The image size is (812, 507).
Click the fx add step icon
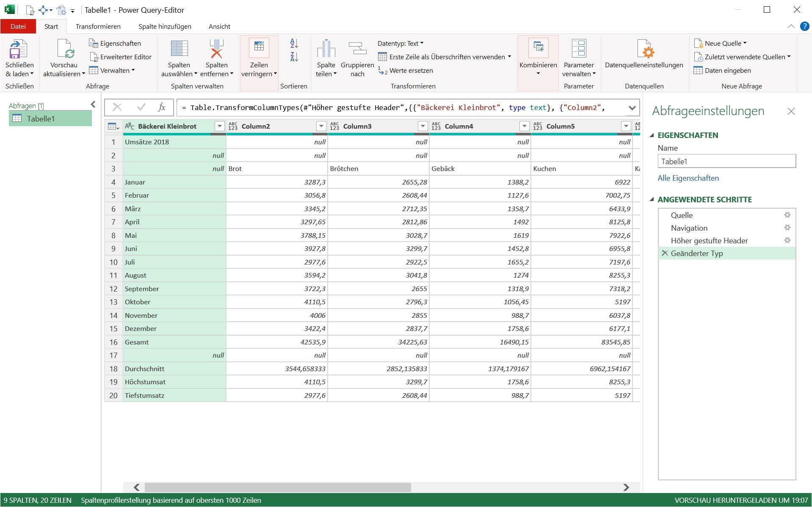click(x=162, y=107)
